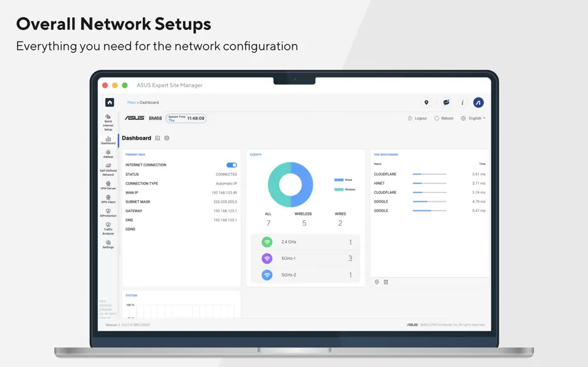Viewport: 588px width, 367px height.
Task: Click the ALL clients count 7
Action: click(268, 223)
